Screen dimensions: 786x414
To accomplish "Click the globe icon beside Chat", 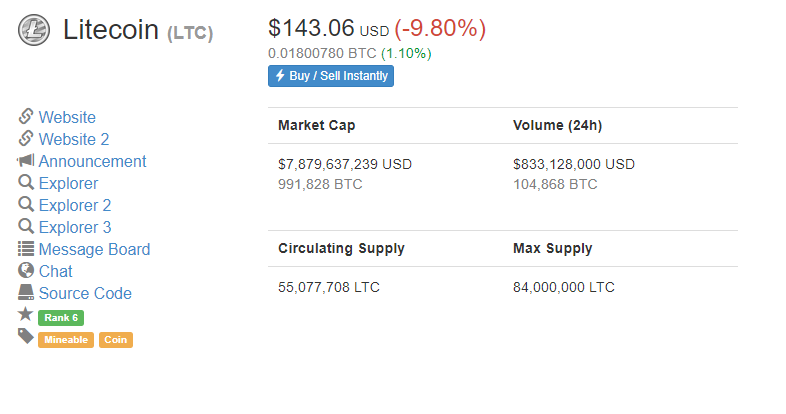I will point(26,271).
